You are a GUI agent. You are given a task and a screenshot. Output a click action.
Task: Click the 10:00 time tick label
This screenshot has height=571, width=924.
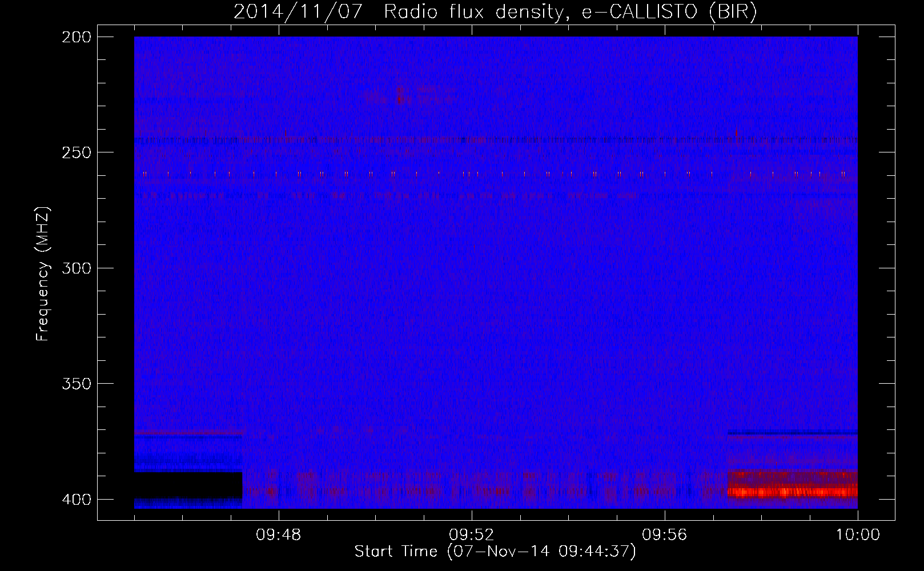point(858,535)
